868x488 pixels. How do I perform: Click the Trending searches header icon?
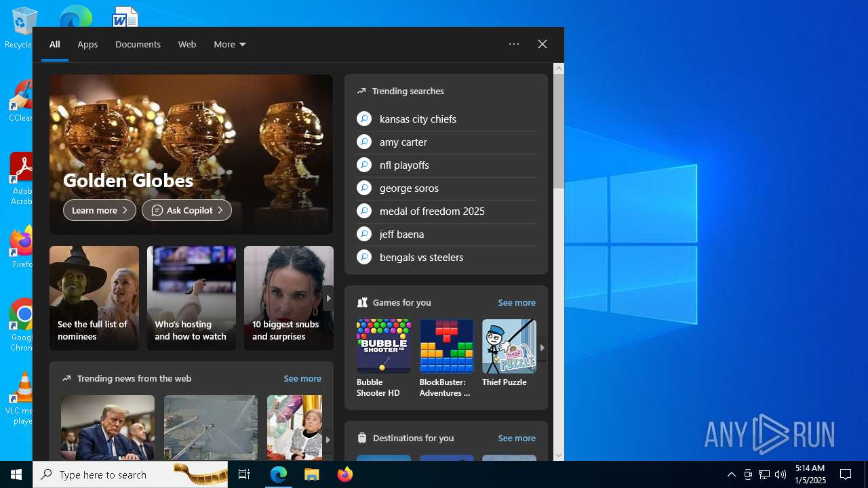tap(361, 91)
